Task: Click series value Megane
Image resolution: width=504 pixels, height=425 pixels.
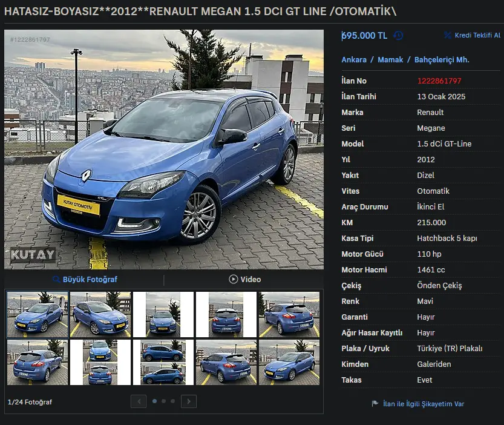Action: [431, 128]
